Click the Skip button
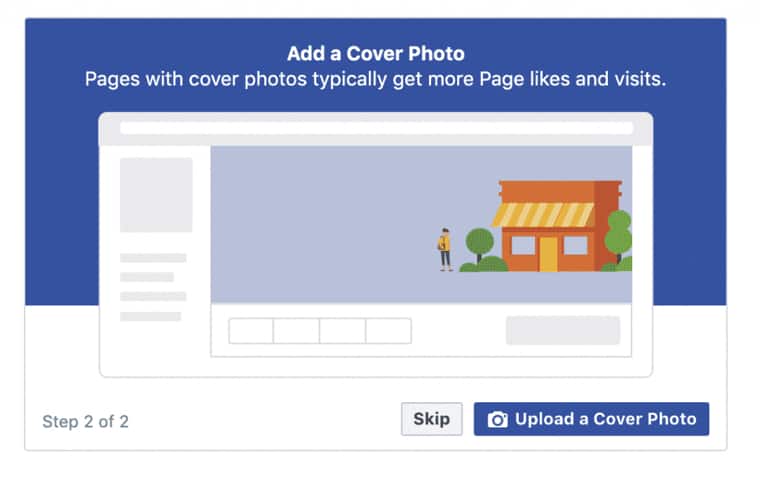Image resolution: width=760 pixels, height=478 pixels. click(x=431, y=419)
